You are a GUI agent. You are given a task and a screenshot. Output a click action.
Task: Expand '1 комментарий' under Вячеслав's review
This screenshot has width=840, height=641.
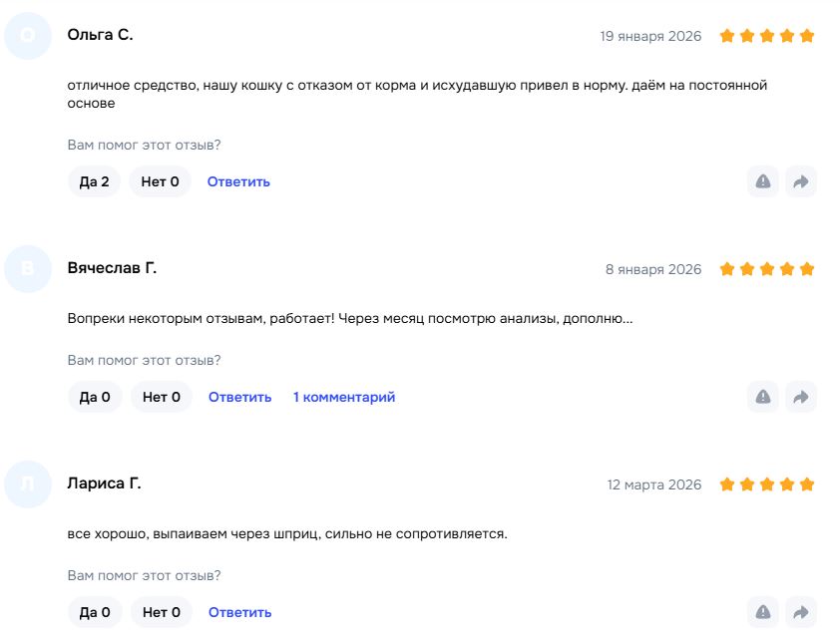pyautogui.click(x=344, y=397)
